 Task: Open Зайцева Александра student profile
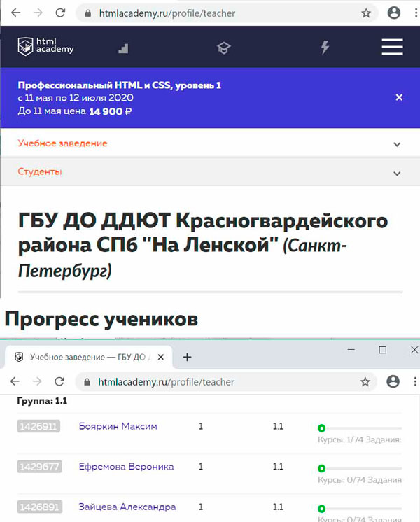coord(127,507)
